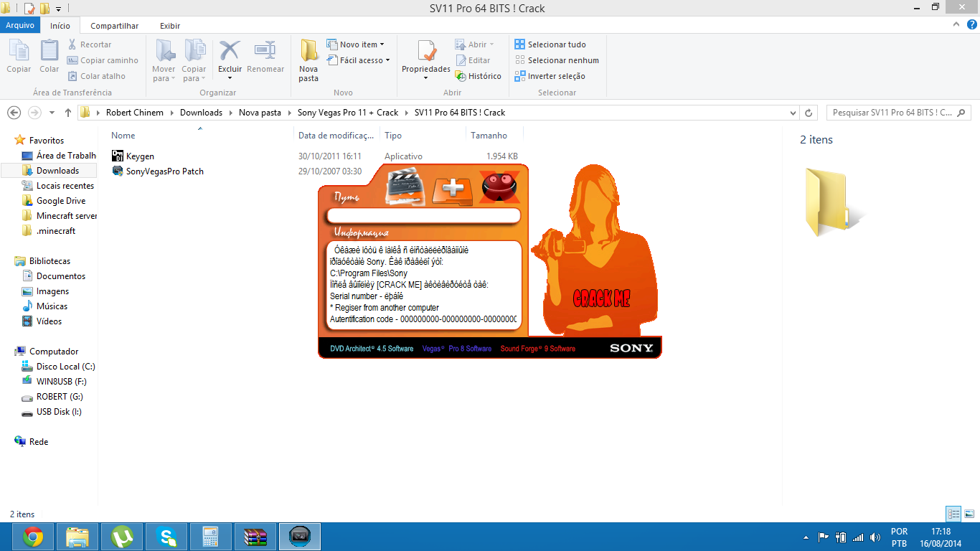Select the Keygen file
This screenshot has width=980, height=551.
click(x=133, y=156)
